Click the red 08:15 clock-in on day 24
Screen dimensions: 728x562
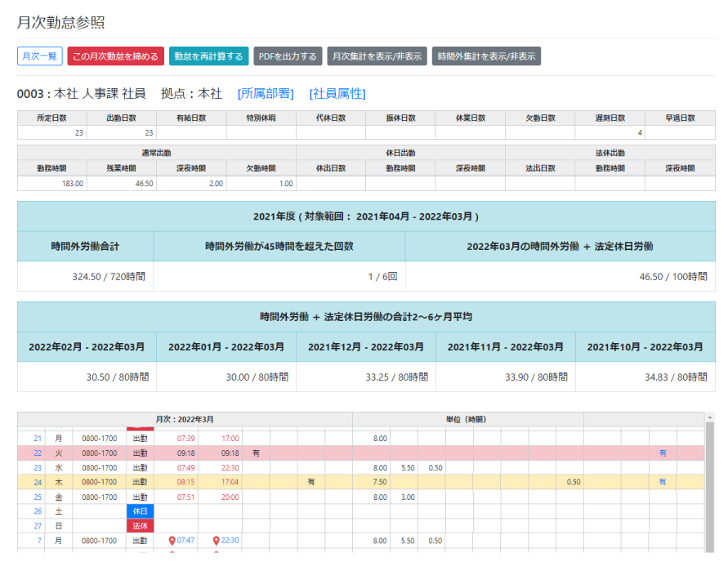click(x=185, y=482)
